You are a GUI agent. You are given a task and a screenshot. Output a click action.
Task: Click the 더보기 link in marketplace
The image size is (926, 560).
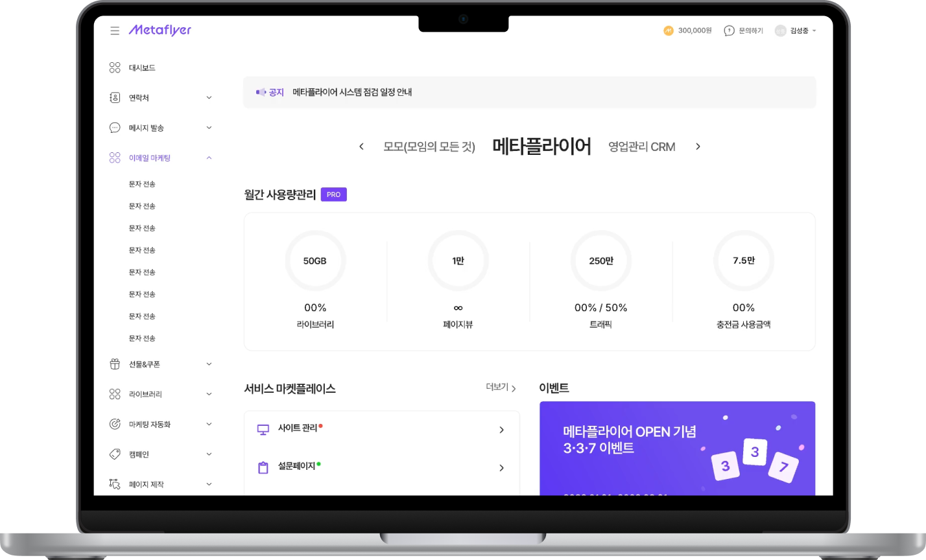coord(501,388)
